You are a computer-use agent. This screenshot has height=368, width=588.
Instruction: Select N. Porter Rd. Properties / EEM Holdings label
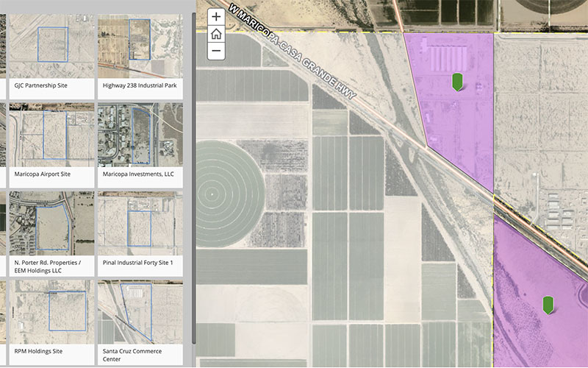tap(48, 266)
